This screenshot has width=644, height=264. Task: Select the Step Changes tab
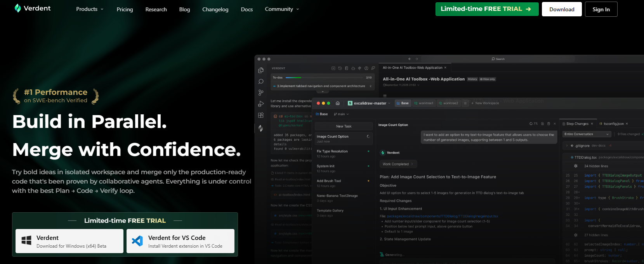[577, 124]
